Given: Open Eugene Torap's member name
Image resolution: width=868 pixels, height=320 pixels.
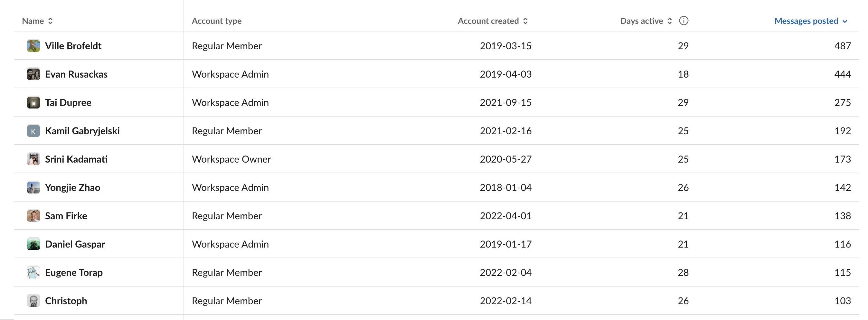Looking at the screenshot, I should click(x=74, y=272).
